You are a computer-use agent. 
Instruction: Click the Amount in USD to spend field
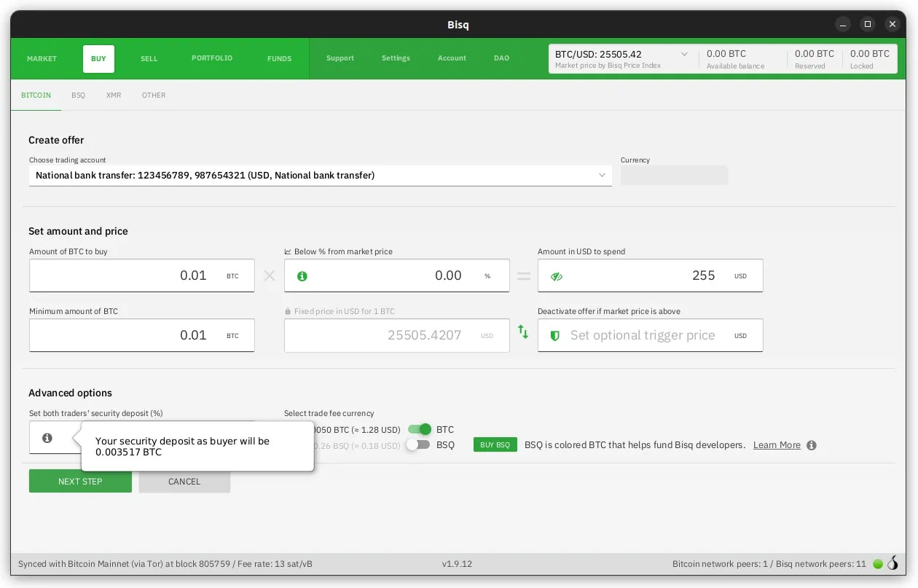651,275
